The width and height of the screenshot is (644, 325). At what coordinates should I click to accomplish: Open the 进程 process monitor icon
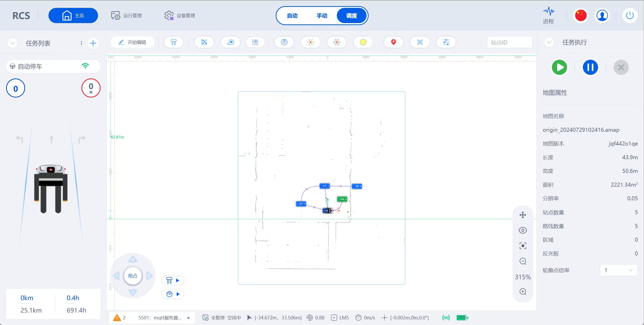[549, 15]
